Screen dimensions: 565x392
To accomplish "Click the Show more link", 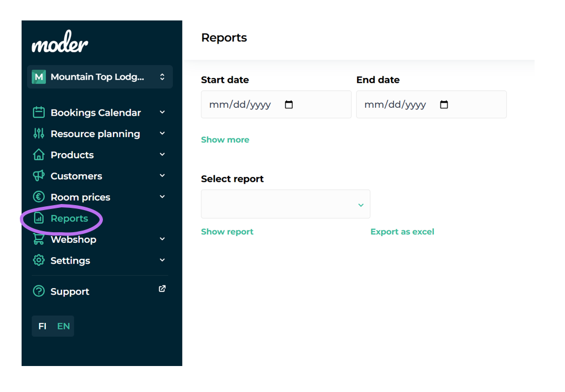I will pyautogui.click(x=225, y=140).
